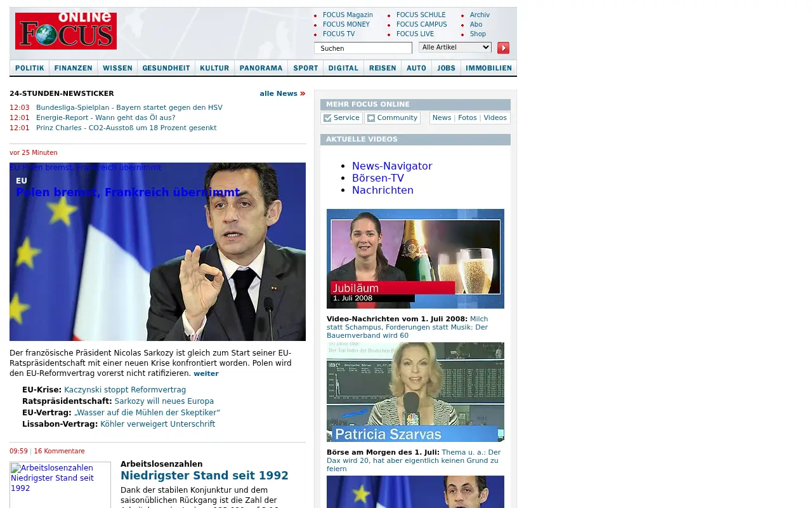The width and height of the screenshot is (812, 508).
Task: Select the KULTUR menu item
Action: click(x=214, y=68)
